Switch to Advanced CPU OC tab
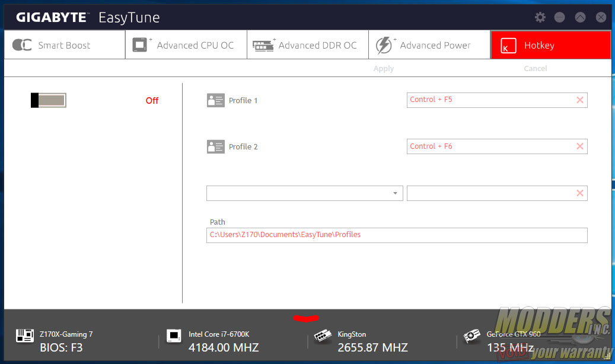Image resolution: width=615 pixels, height=364 pixels. tap(186, 45)
